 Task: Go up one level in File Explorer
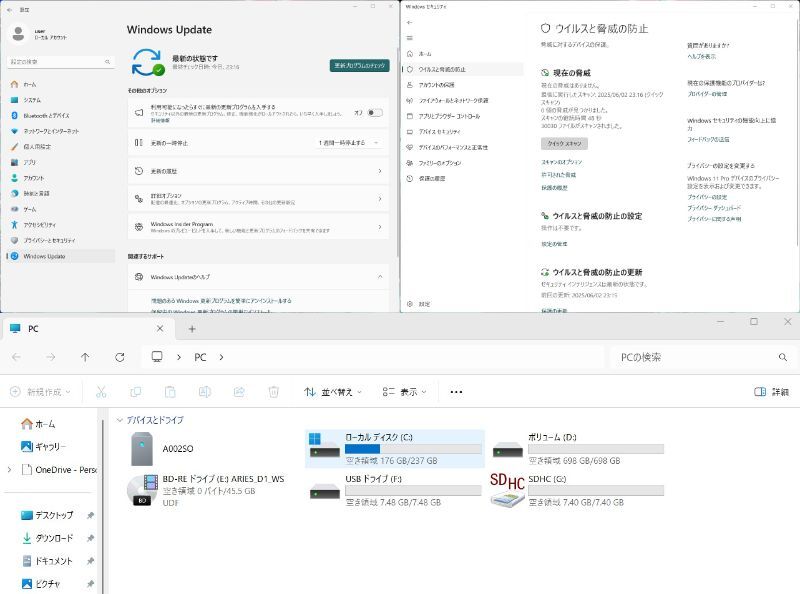coord(85,357)
